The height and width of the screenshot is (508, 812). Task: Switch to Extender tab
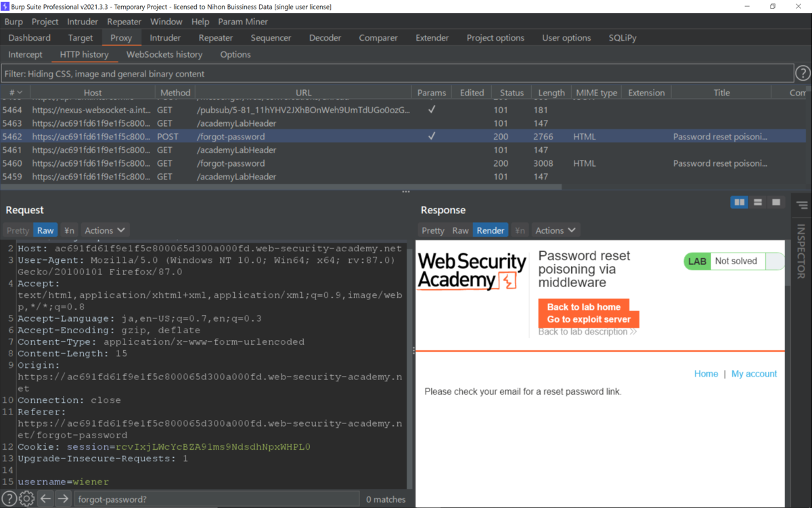pyautogui.click(x=432, y=38)
